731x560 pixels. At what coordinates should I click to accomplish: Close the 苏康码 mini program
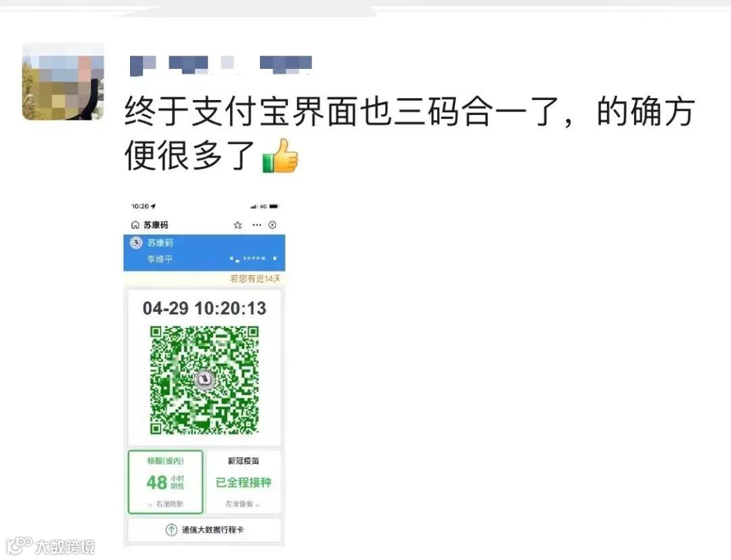click(272, 225)
